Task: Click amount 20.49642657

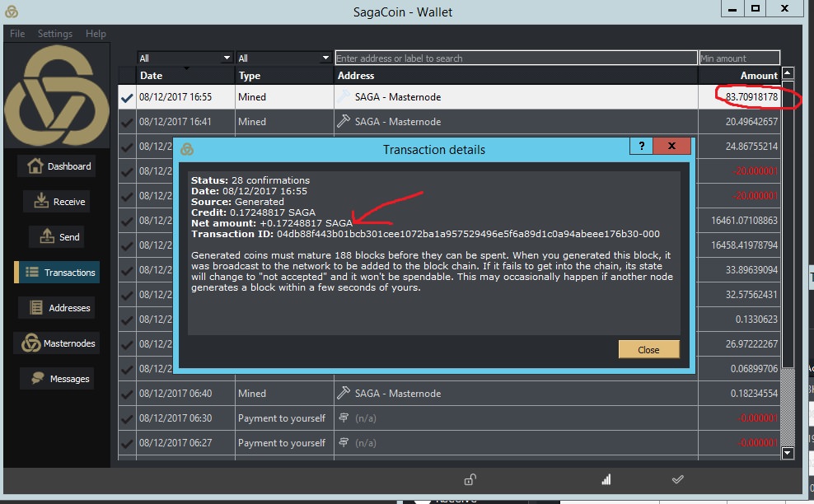Action: pos(751,121)
